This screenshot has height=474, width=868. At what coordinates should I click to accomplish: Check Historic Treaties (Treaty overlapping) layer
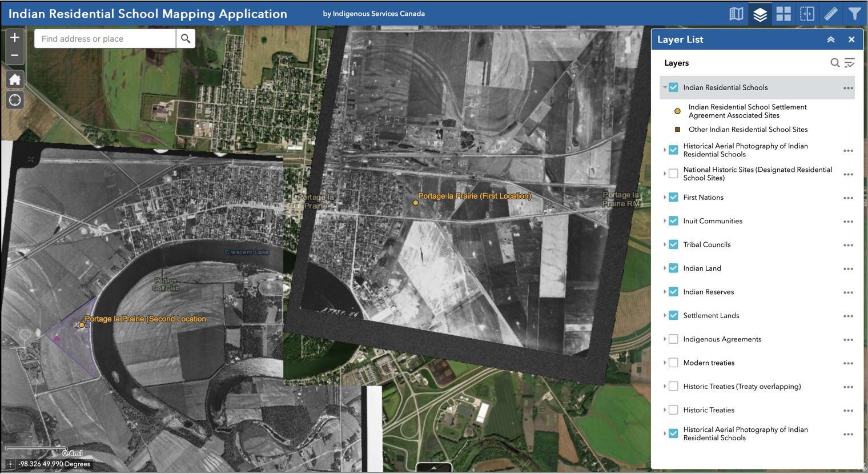coord(673,387)
